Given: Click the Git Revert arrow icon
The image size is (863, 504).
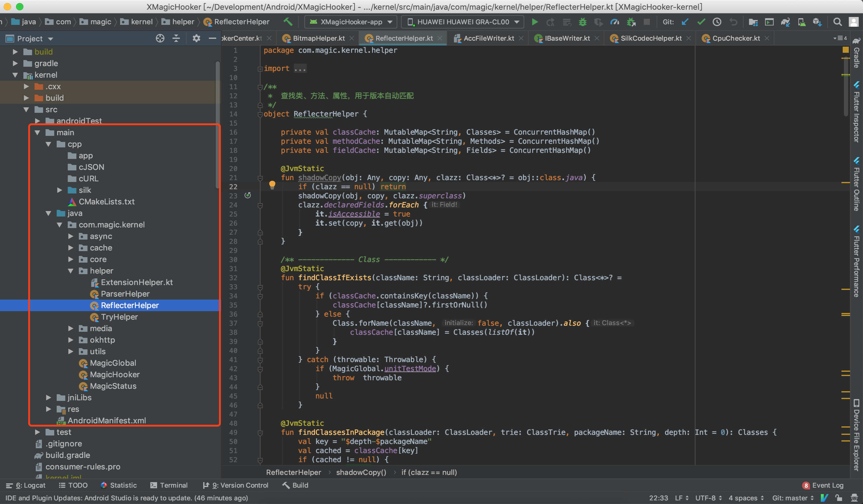Looking at the screenshot, I should [x=733, y=22].
